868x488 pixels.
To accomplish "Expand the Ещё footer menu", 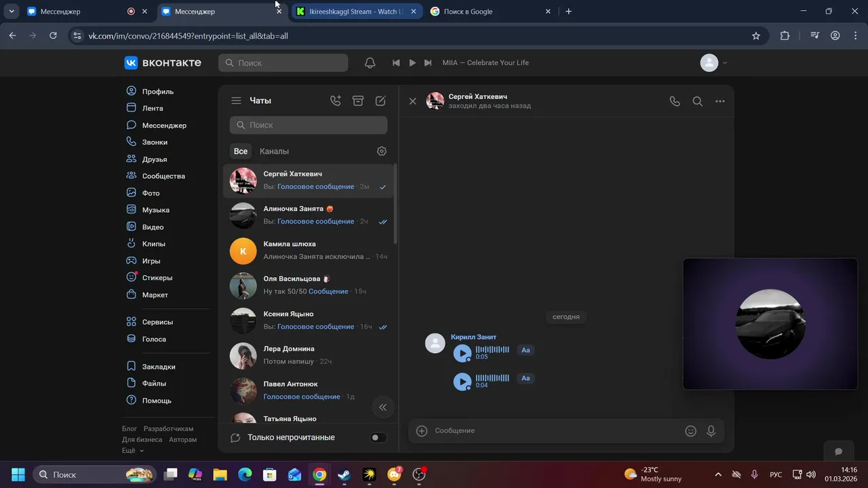I will tap(132, 450).
